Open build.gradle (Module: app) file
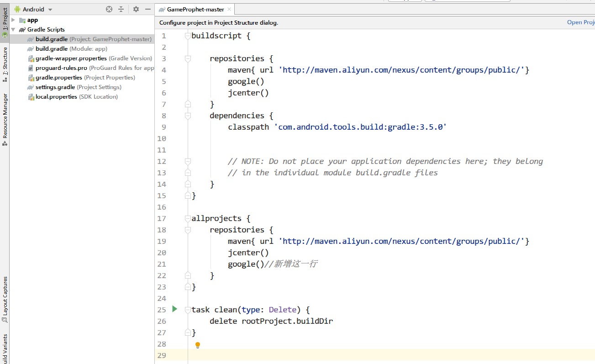 tap(71, 49)
